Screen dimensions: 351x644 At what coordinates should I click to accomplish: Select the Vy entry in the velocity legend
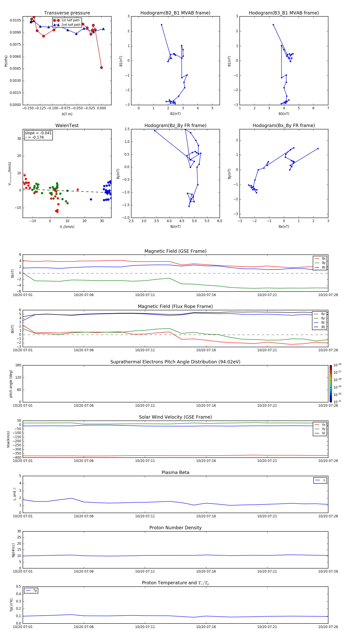320,429
